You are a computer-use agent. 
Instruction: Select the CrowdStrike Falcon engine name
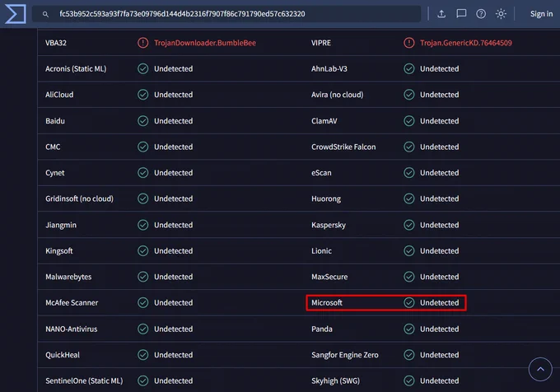tap(343, 147)
